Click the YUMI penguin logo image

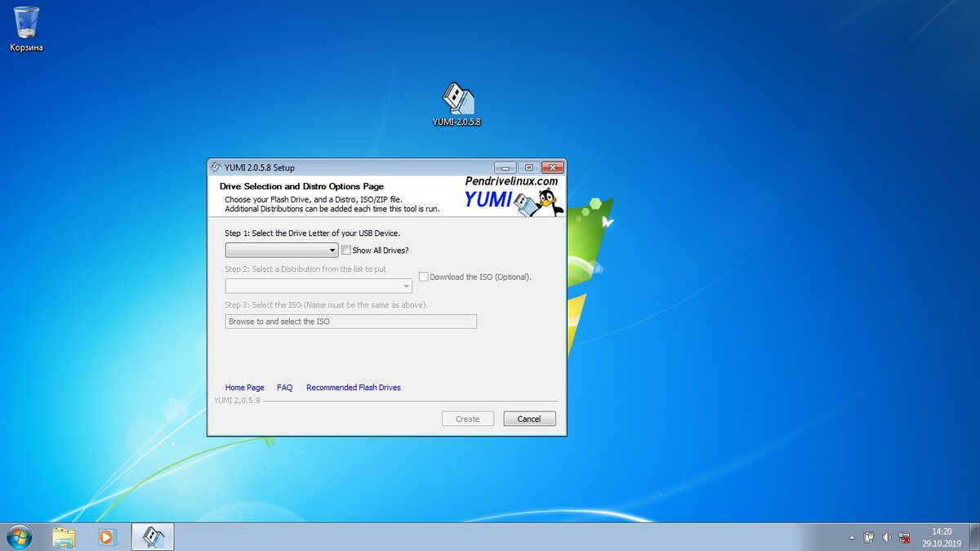tap(540, 202)
